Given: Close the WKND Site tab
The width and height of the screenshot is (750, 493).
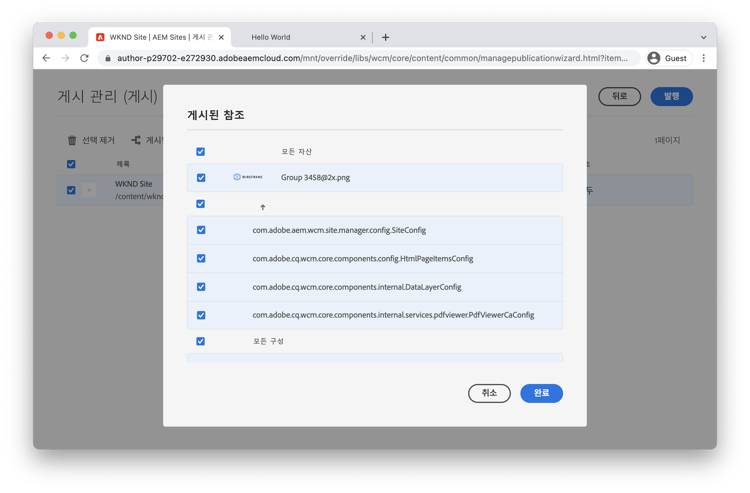Looking at the screenshot, I should (x=221, y=37).
